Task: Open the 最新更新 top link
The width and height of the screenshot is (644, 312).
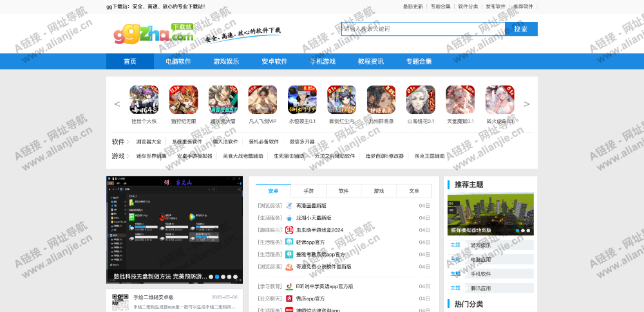Action: [x=413, y=6]
